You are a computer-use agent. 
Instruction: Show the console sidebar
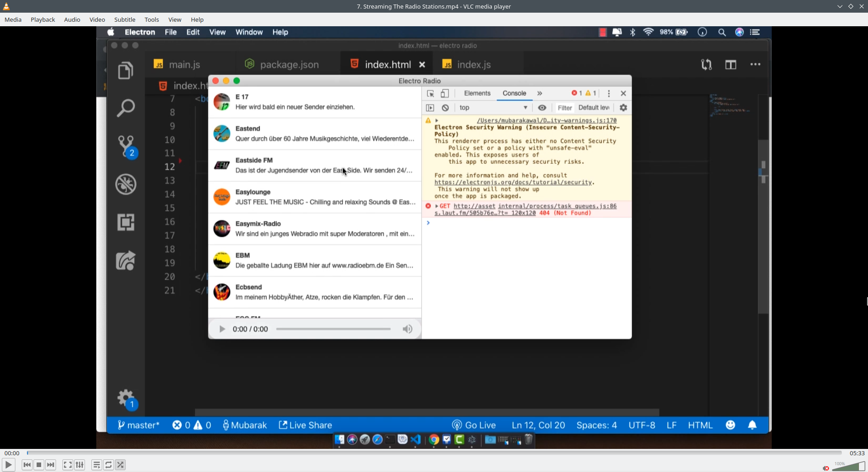(430, 108)
